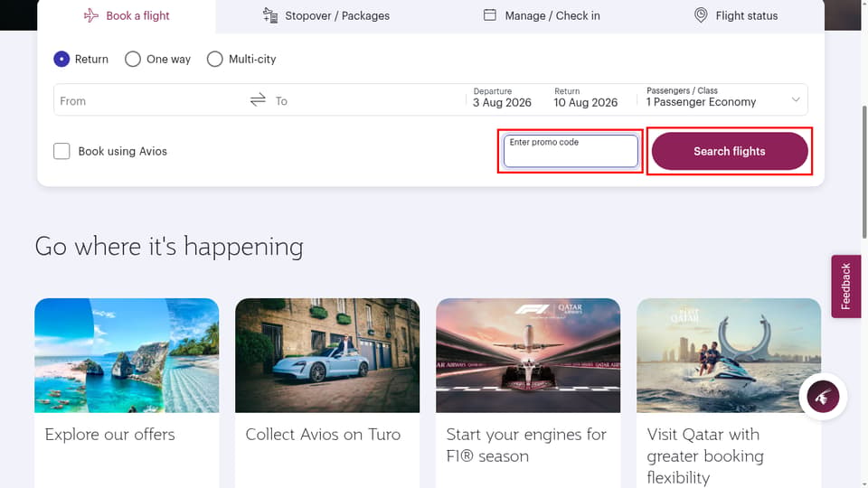Click the calendar icon beside Manage / Check in

pos(490,15)
